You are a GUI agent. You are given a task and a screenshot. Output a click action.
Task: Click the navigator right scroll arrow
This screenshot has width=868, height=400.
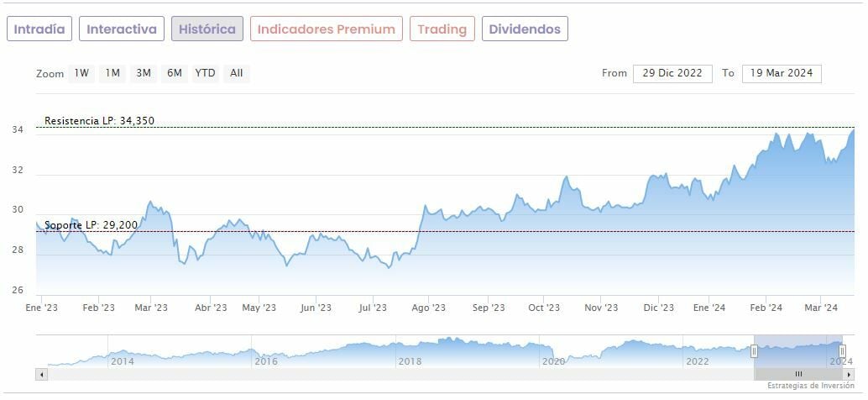[x=850, y=374]
